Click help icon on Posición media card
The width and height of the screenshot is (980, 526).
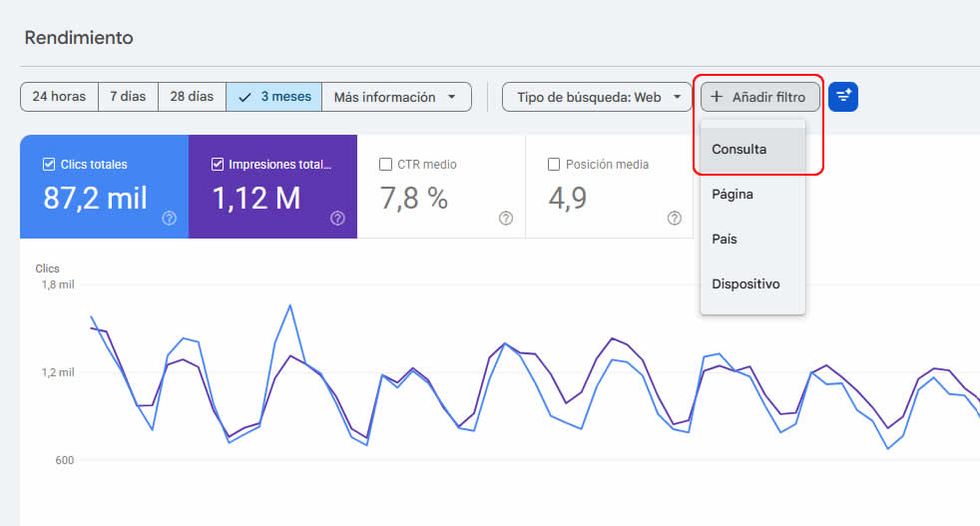tap(675, 219)
